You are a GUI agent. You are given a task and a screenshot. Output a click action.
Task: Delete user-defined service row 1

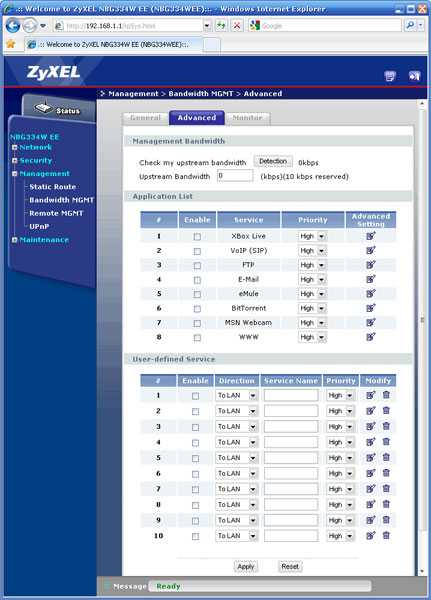[386, 395]
